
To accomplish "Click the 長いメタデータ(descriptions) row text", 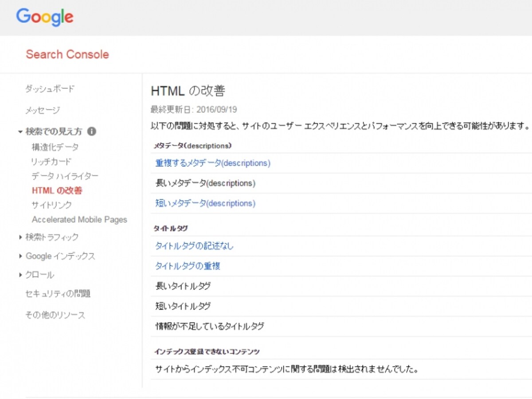I will (x=205, y=183).
